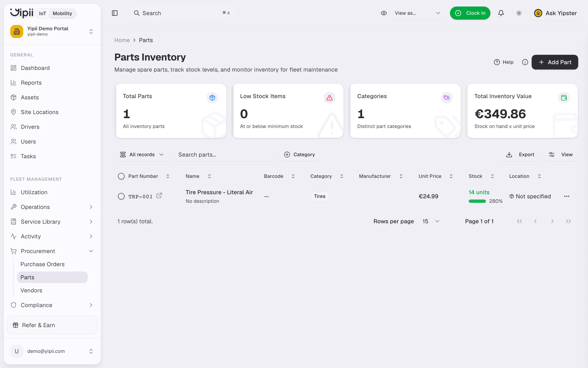
Task: Go to previous page of results
Action: [536, 221]
